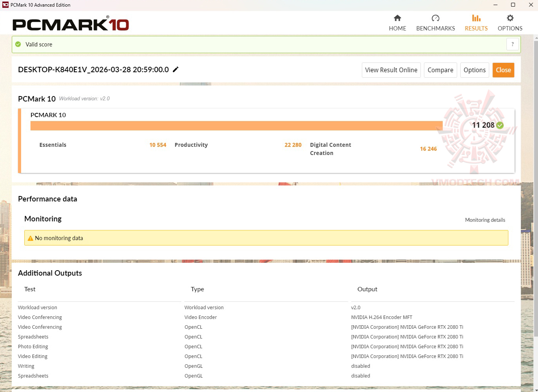
Task: Open the Options gear icon
Action: (x=510, y=18)
